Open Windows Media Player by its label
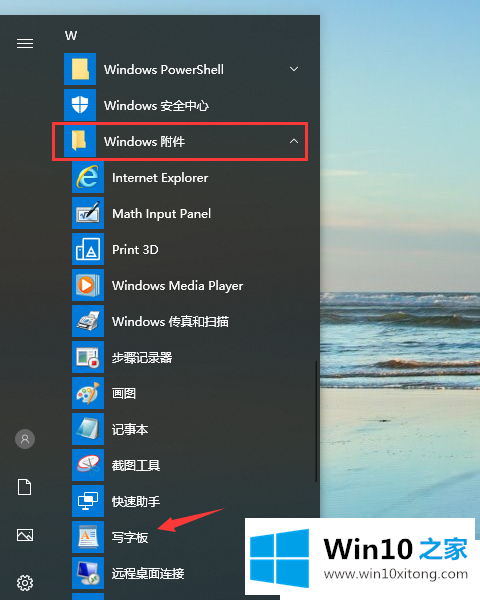 [178, 286]
